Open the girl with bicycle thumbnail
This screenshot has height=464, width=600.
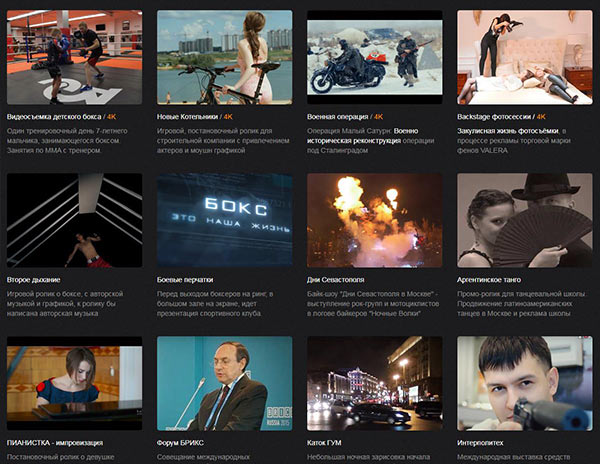[x=225, y=57]
